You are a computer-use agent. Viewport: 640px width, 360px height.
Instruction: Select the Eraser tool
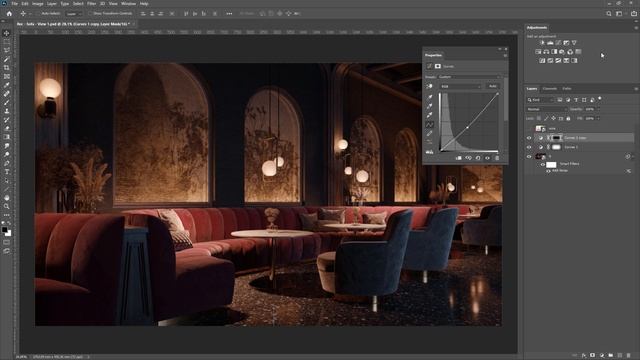pyautogui.click(x=7, y=128)
